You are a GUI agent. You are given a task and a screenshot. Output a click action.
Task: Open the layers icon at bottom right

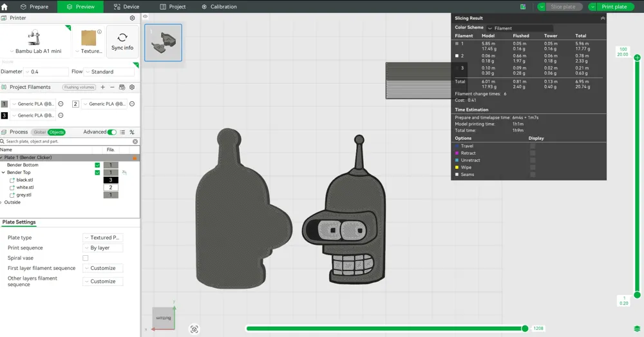point(637,329)
